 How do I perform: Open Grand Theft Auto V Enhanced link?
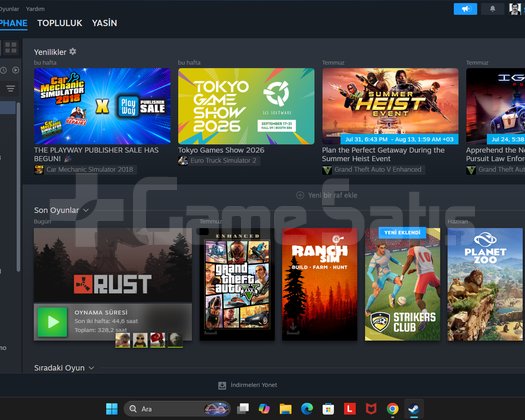tap(378, 170)
